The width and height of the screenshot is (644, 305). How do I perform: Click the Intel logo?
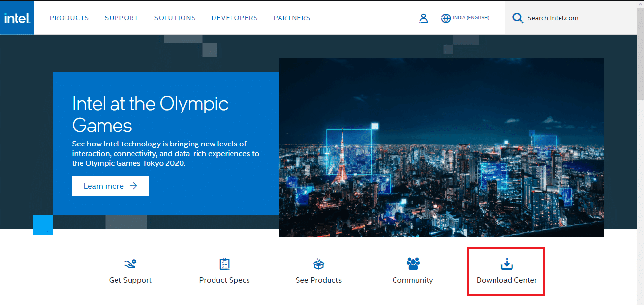click(17, 18)
